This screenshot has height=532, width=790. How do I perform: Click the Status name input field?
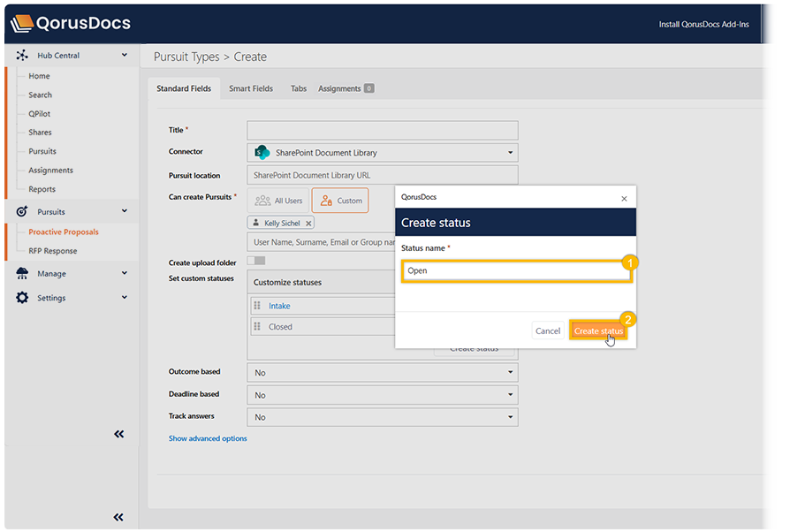click(x=516, y=270)
